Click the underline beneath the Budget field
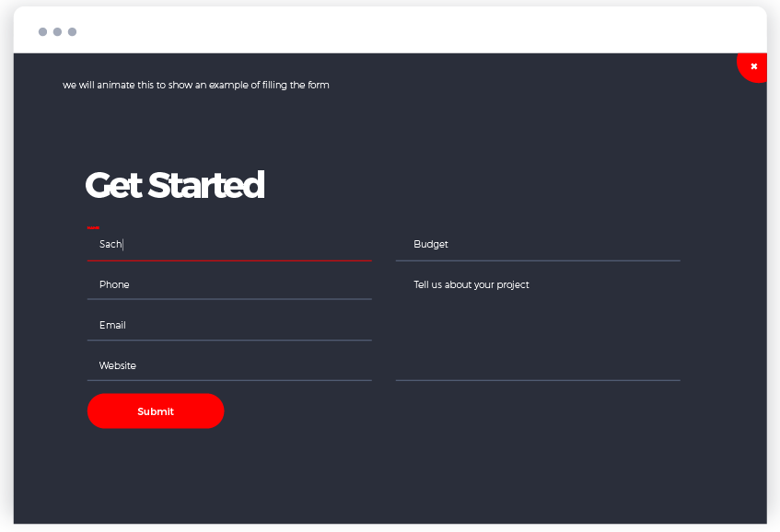This screenshot has width=780, height=532. click(538, 260)
